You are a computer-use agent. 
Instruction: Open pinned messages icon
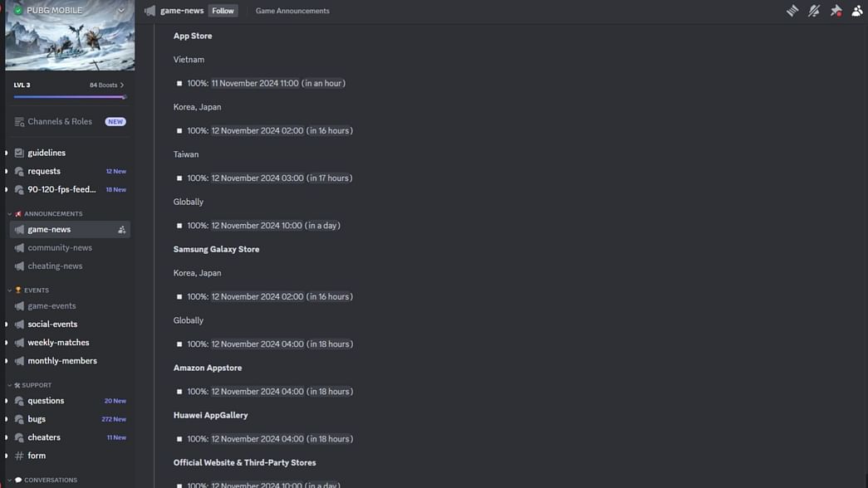(x=836, y=11)
